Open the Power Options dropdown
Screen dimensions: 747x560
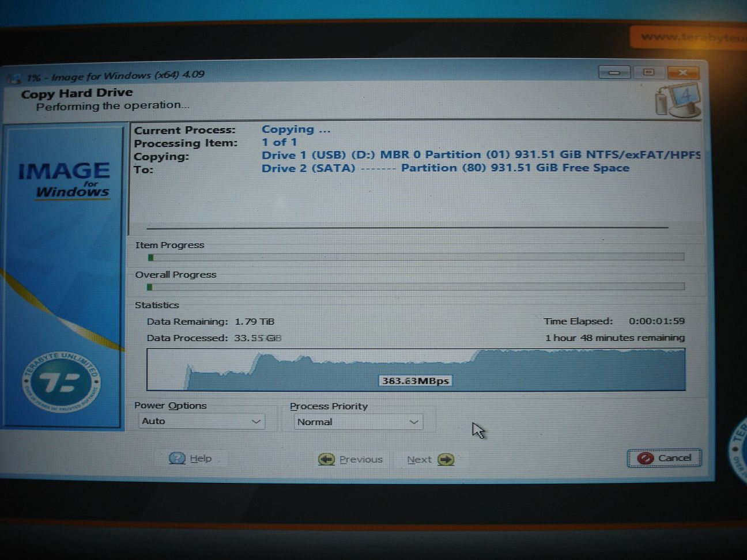(201, 421)
